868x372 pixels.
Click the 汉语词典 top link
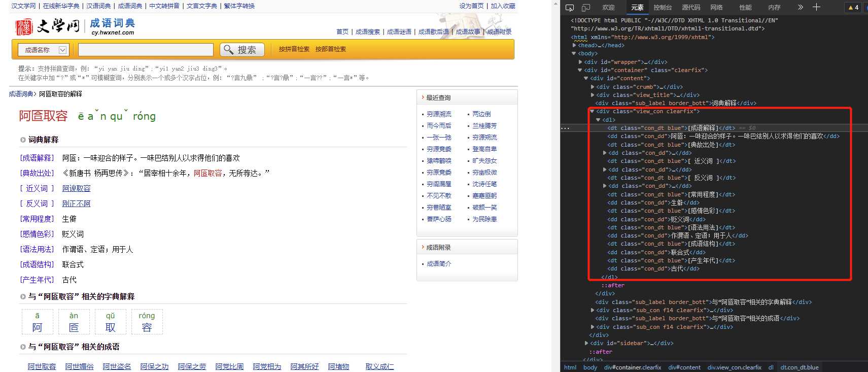click(x=98, y=6)
